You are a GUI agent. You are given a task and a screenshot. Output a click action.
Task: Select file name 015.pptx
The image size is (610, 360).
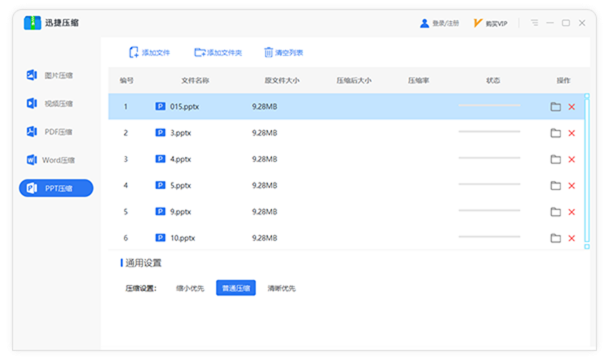point(184,107)
